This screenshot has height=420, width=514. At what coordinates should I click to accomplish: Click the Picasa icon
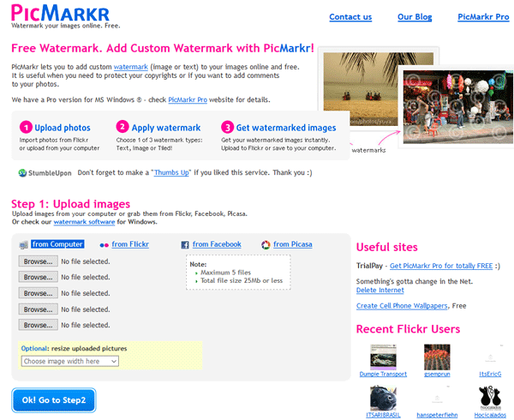(266, 244)
